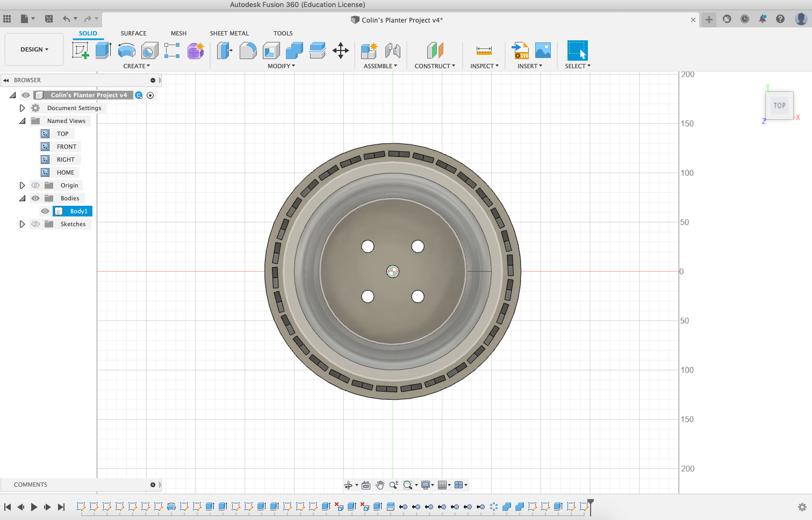This screenshot has height=520, width=812.
Task: Select the Shell tool
Action: [271, 50]
